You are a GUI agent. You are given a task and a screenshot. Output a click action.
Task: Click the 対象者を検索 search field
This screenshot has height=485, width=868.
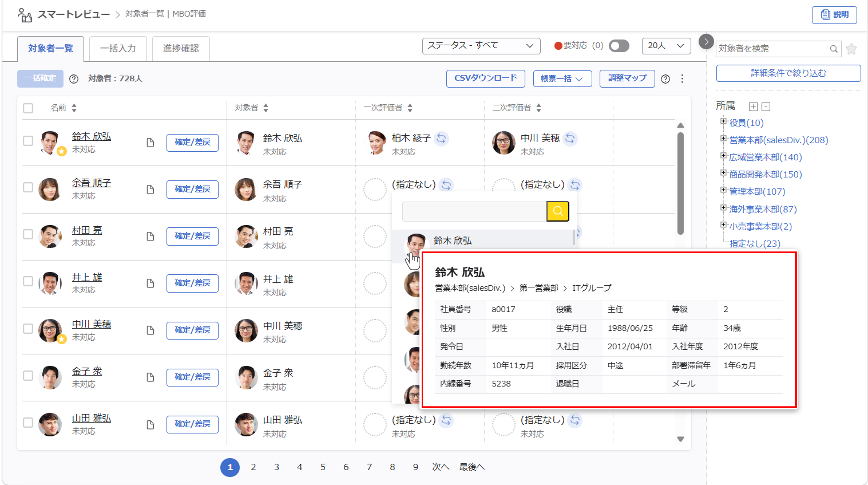click(x=774, y=49)
